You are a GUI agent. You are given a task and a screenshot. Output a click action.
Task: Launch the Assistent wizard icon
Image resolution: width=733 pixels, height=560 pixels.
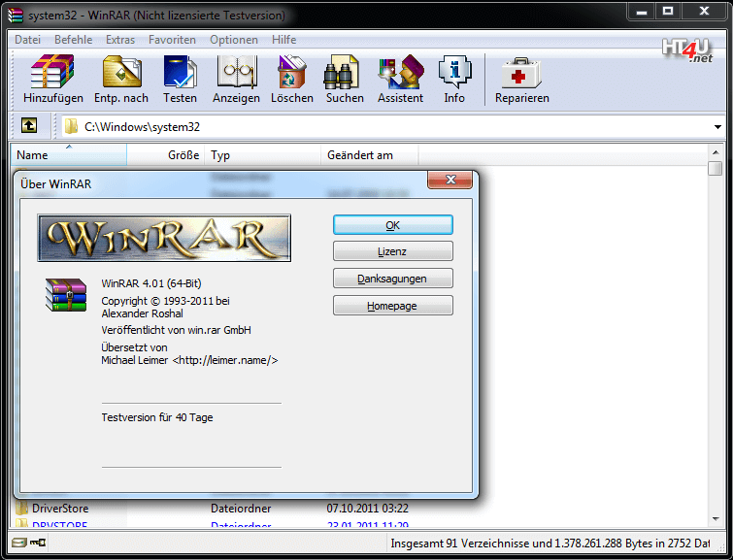click(x=401, y=72)
